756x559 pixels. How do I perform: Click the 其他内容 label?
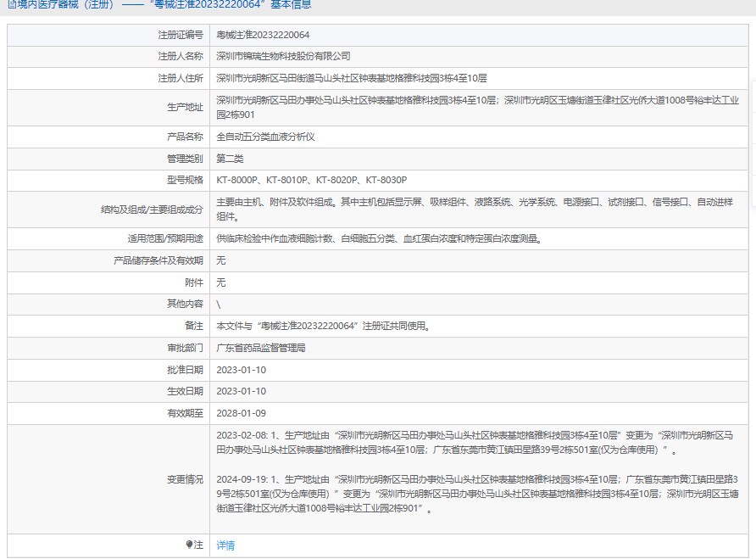pos(185,304)
